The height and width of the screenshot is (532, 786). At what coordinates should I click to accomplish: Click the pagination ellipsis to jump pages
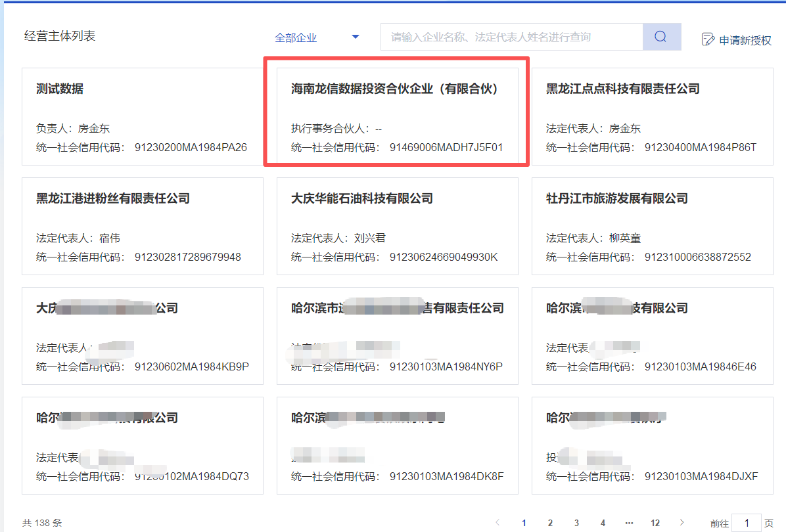click(629, 523)
